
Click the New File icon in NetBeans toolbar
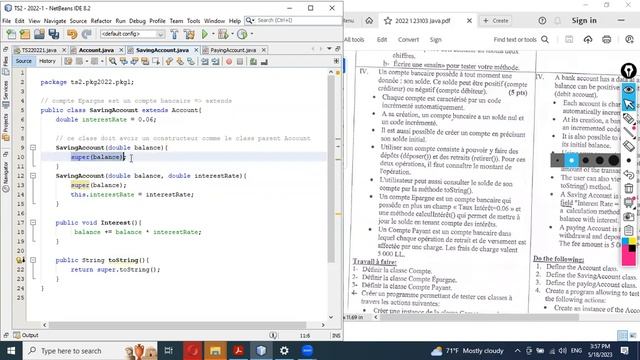tap(11, 34)
